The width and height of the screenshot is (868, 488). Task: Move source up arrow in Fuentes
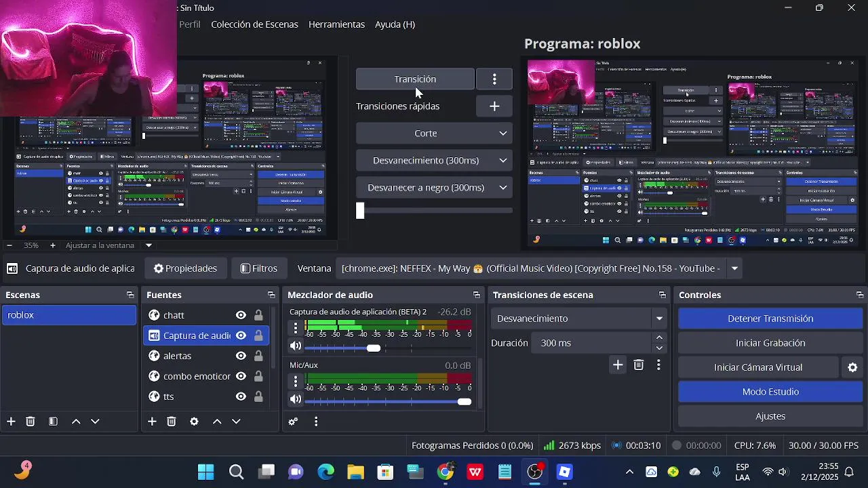tap(217, 422)
